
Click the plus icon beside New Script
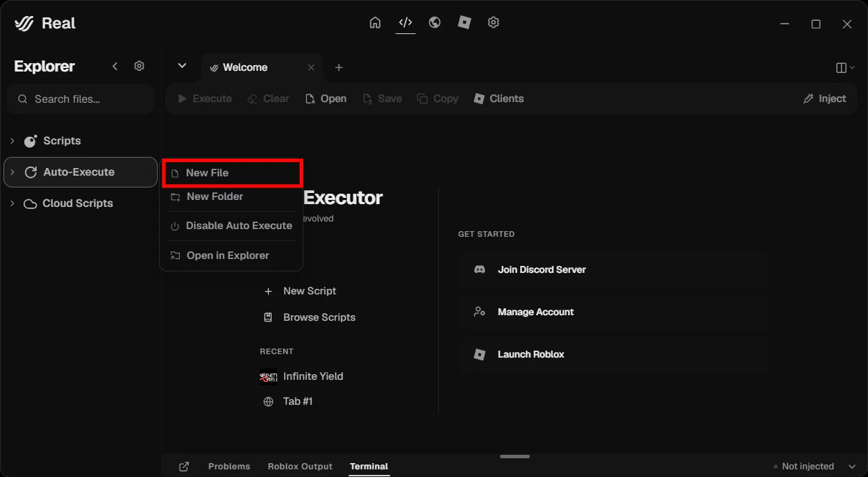(x=268, y=291)
